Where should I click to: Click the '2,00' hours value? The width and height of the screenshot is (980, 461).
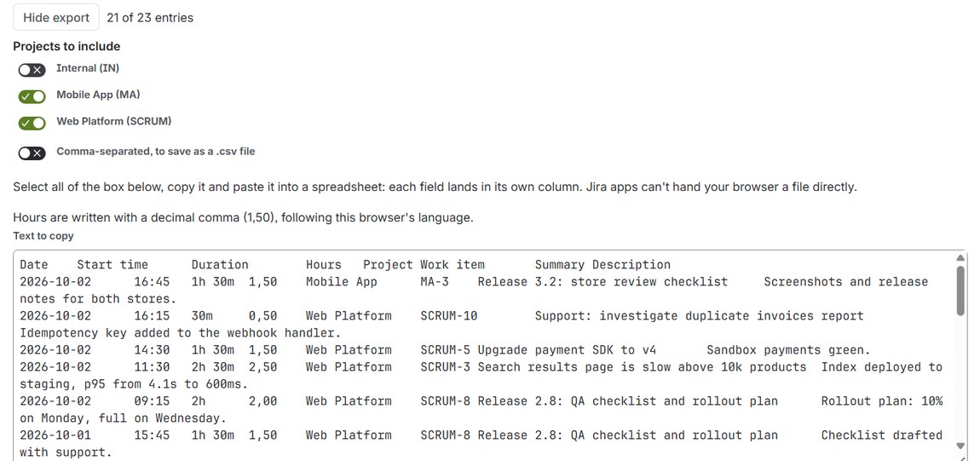click(x=263, y=401)
